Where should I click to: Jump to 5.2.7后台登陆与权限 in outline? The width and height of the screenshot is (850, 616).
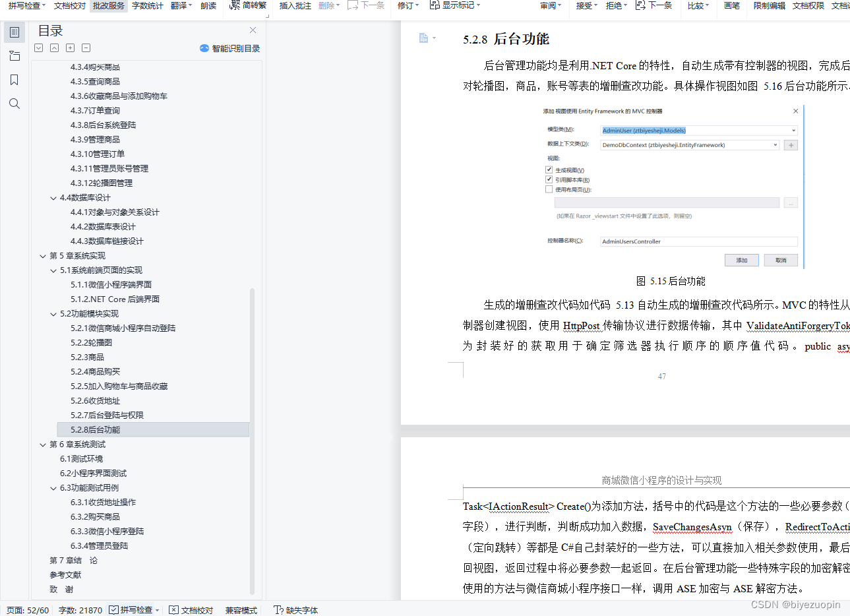pyautogui.click(x=107, y=416)
